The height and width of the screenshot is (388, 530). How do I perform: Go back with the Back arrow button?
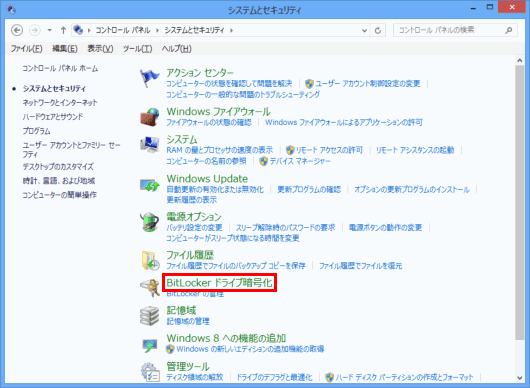tap(17, 30)
